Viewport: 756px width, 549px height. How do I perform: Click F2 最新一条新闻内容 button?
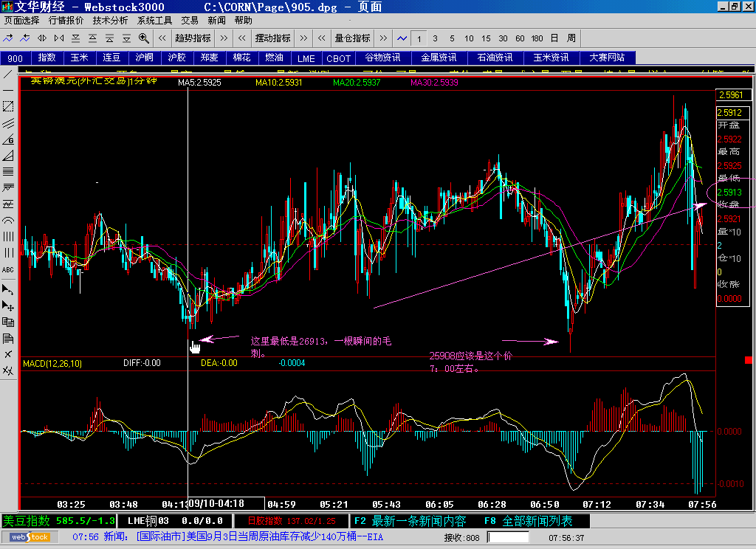pos(410,521)
